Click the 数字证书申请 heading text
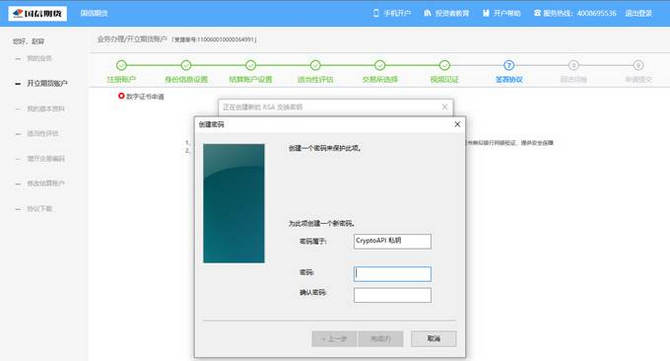Screen dimensions: 670x361 tap(145, 97)
